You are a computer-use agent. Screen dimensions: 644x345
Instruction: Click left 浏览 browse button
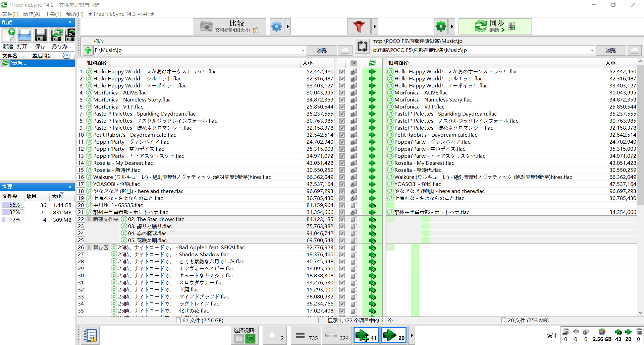tap(321, 50)
